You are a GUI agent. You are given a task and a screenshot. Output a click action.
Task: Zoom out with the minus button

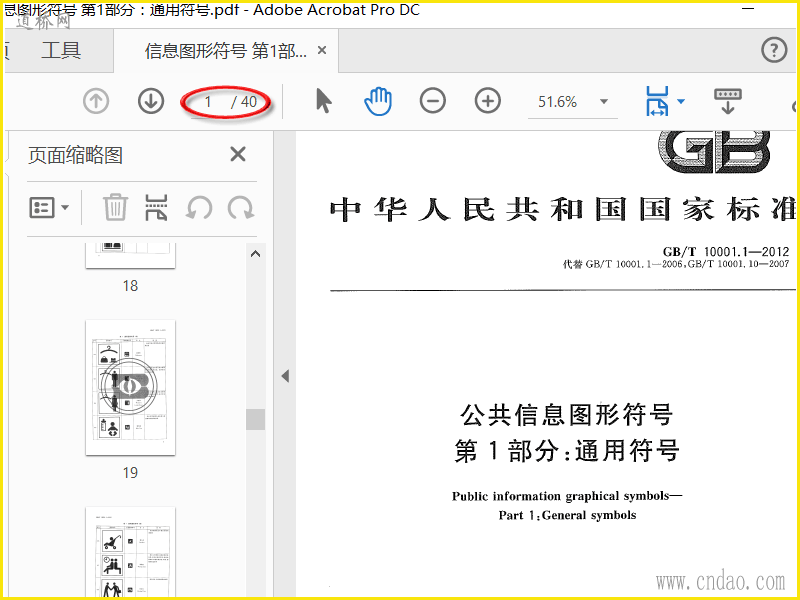(433, 101)
